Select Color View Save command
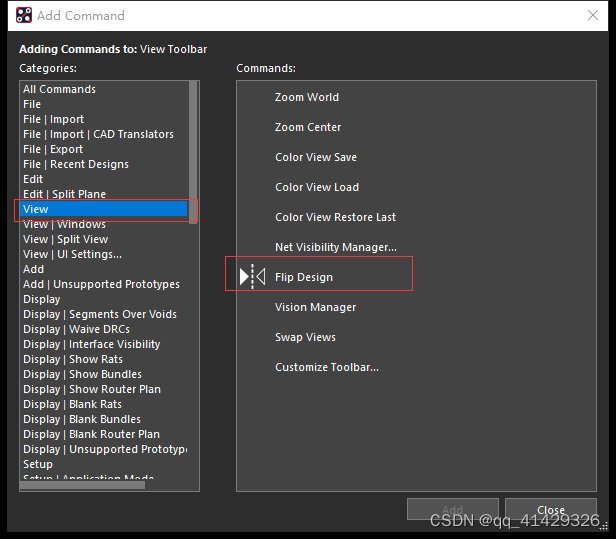Image resolution: width=616 pixels, height=539 pixels. tap(316, 157)
